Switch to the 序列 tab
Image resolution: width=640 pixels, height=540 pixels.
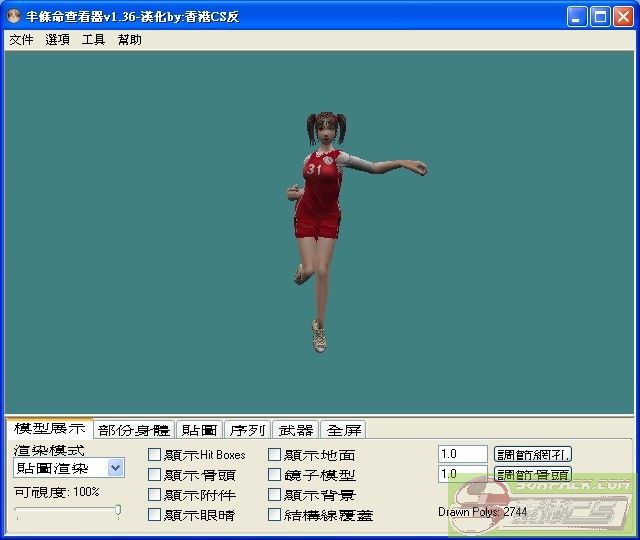point(247,430)
